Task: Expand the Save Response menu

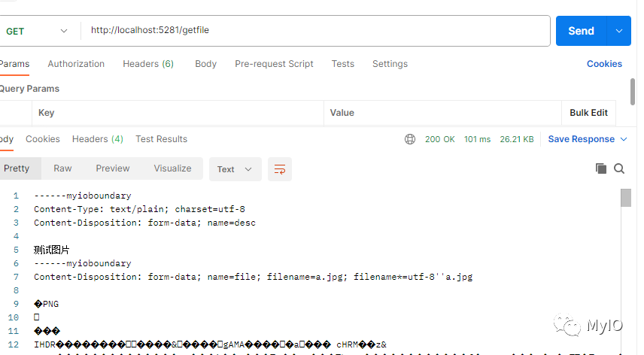Action: [x=588, y=139]
